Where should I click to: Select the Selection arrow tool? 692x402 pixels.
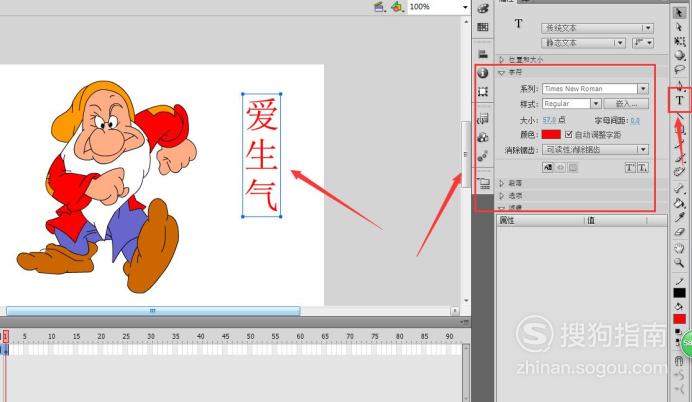(x=679, y=13)
